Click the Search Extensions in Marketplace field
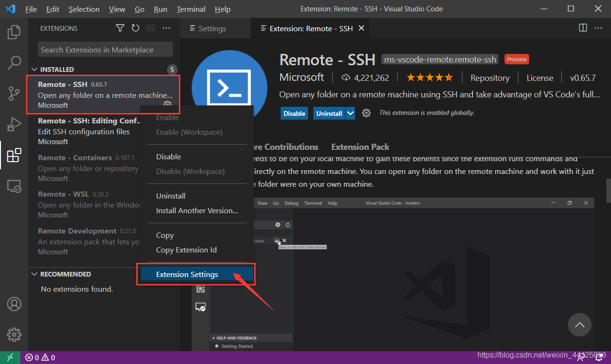 point(105,50)
